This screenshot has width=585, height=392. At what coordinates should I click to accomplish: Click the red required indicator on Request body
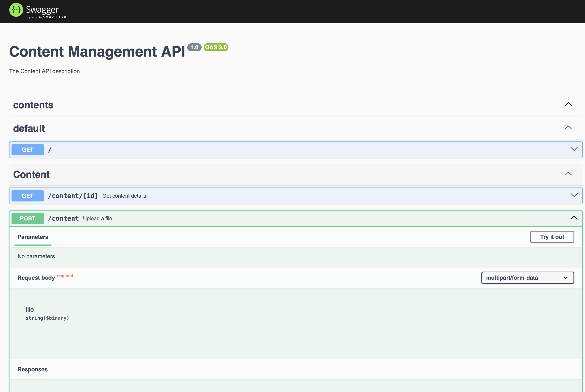click(x=65, y=276)
